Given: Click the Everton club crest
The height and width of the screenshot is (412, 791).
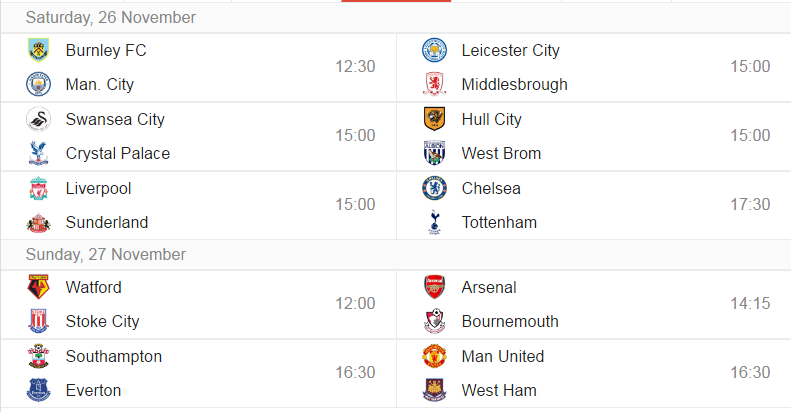Looking at the screenshot, I should point(38,390).
